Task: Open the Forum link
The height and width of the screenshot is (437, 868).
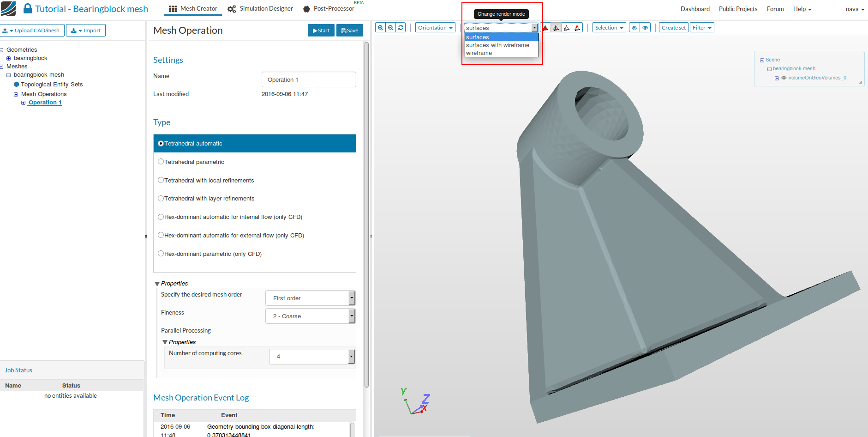Action: 775,9
